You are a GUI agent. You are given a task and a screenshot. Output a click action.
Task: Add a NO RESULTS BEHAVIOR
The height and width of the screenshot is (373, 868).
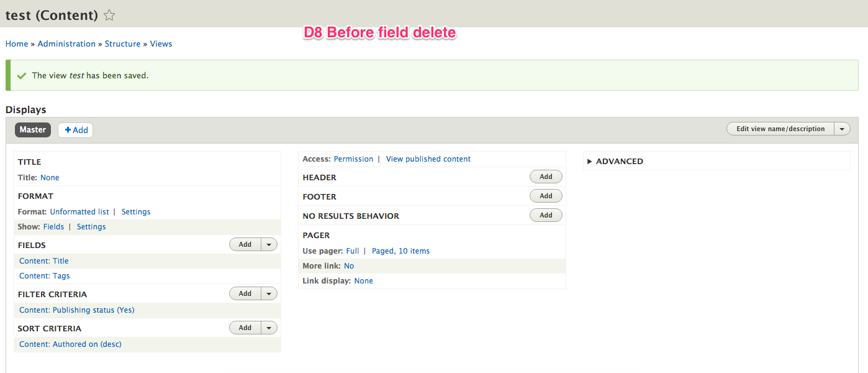pos(545,215)
